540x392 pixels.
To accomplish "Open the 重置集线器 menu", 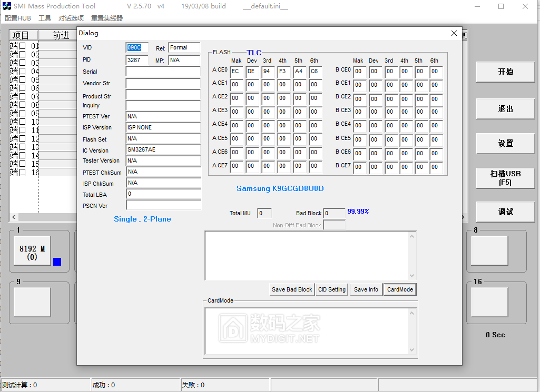I will (107, 18).
